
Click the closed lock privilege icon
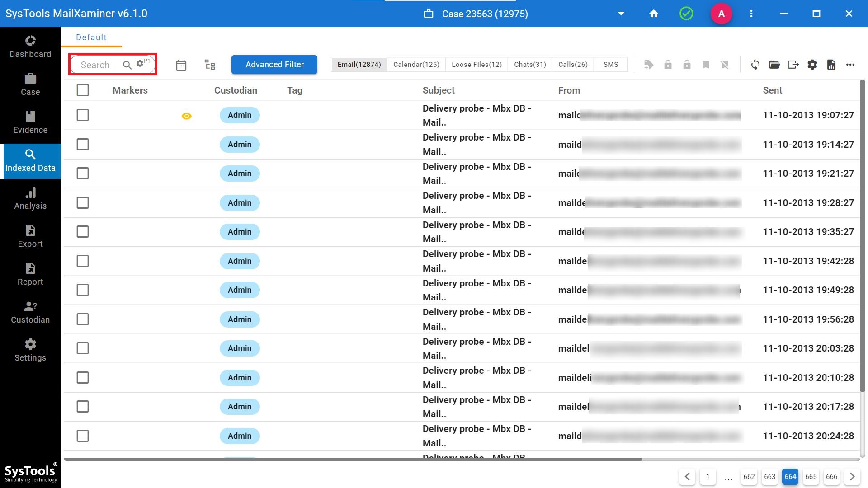[x=668, y=65]
